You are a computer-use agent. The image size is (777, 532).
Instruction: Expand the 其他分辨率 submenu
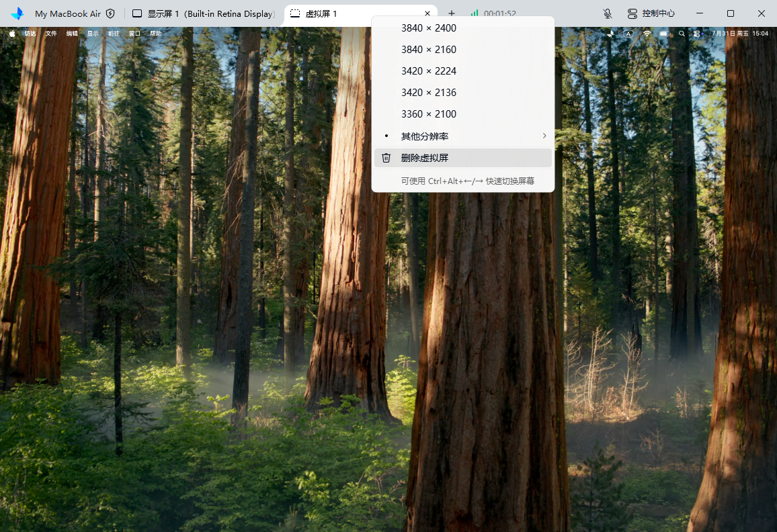463,136
